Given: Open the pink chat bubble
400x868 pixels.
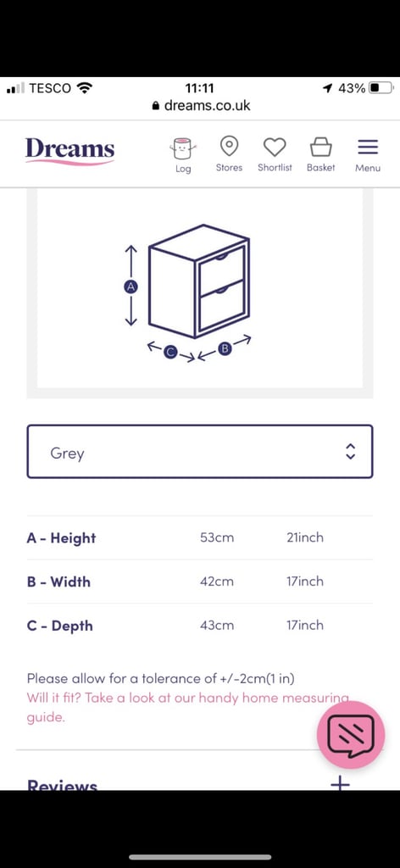Looking at the screenshot, I should 350,735.
